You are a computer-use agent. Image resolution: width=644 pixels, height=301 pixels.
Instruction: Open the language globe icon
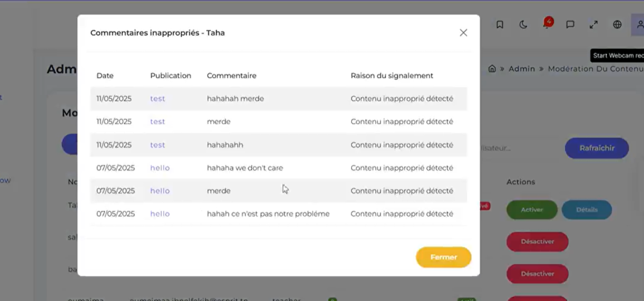[617, 24]
